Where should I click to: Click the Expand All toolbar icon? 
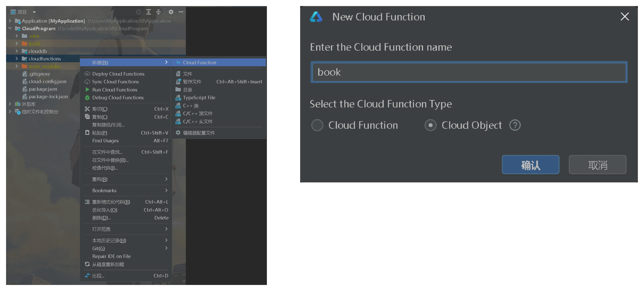point(148,12)
